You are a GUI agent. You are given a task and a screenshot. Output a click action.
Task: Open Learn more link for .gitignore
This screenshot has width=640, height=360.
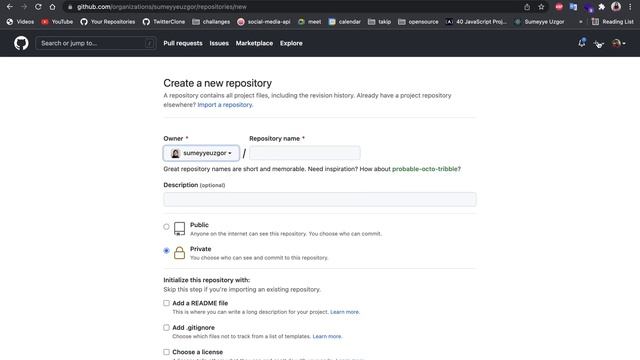click(x=327, y=336)
